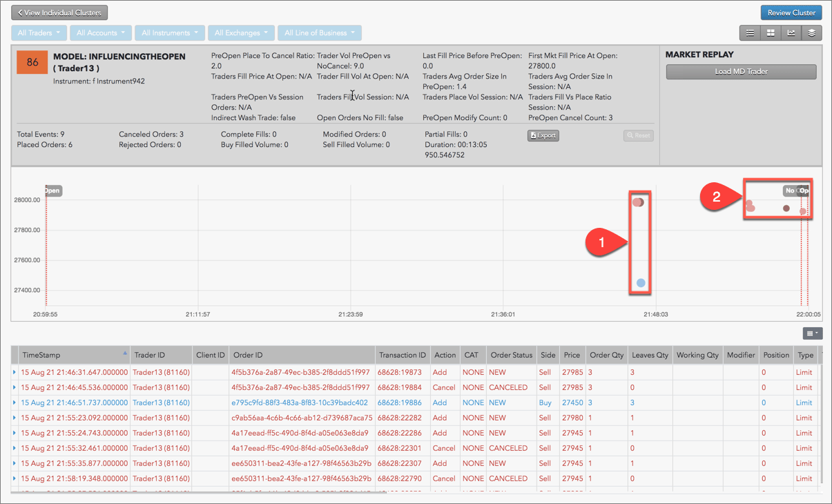Viewport: 832px width, 504px height.
Task: Click the Review Cluster button
Action: click(x=791, y=12)
